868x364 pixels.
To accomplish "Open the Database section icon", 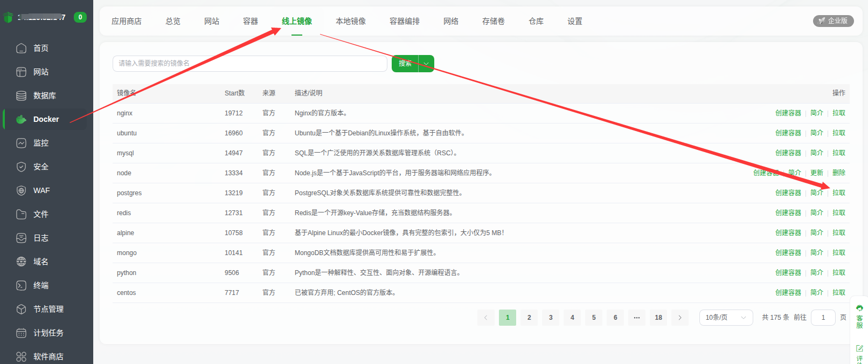I will pyautogui.click(x=21, y=96).
